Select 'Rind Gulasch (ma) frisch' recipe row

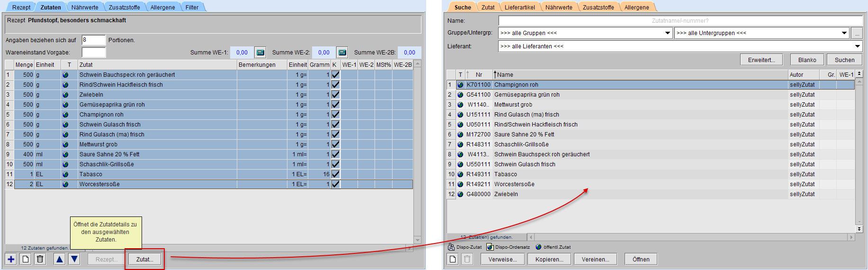[x=209, y=135]
